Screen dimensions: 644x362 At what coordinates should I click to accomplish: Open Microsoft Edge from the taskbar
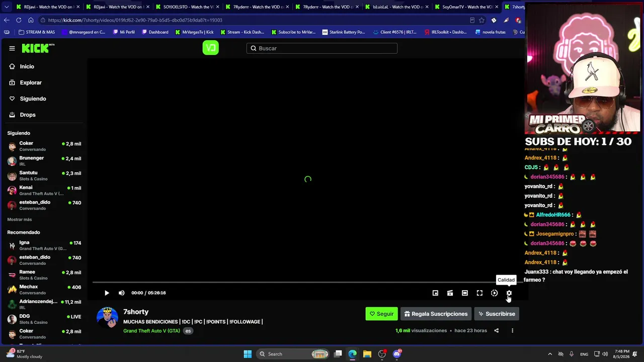pos(353,354)
